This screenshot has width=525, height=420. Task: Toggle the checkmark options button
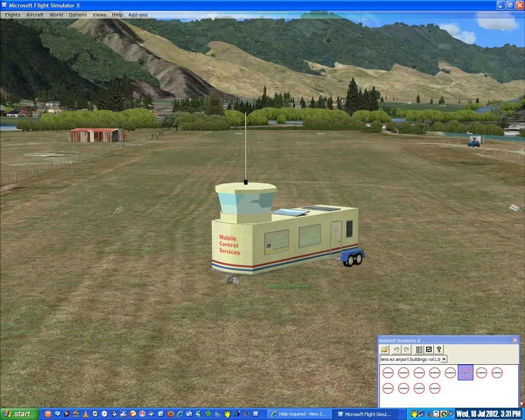click(x=429, y=350)
